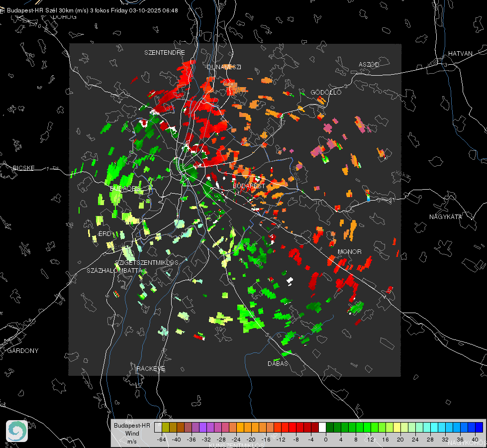Image resolution: width=487 pixels, height=448 pixels.
Task: Click the HATVAN town label
Action: [460, 53]
